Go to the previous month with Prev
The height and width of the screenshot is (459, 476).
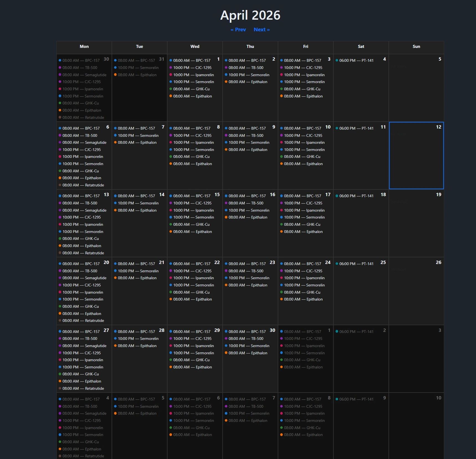[238, 30]
